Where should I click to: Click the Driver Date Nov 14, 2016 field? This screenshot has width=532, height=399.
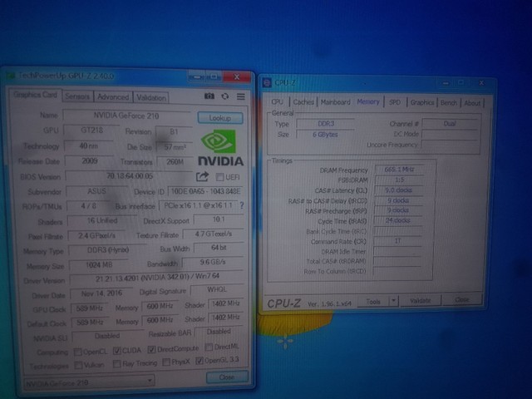pyautogui.click(x=101, y=293)
